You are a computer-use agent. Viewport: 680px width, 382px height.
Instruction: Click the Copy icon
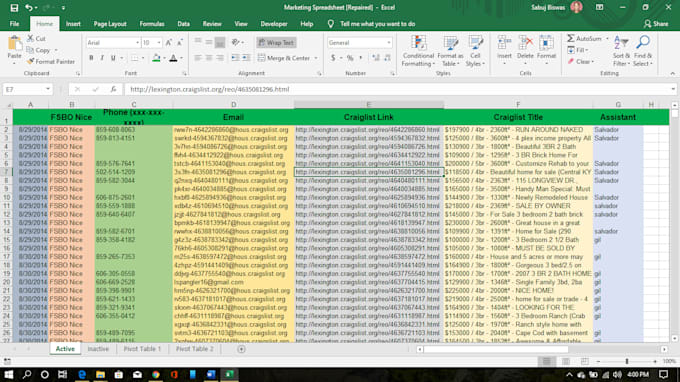(x=30, y=50)
